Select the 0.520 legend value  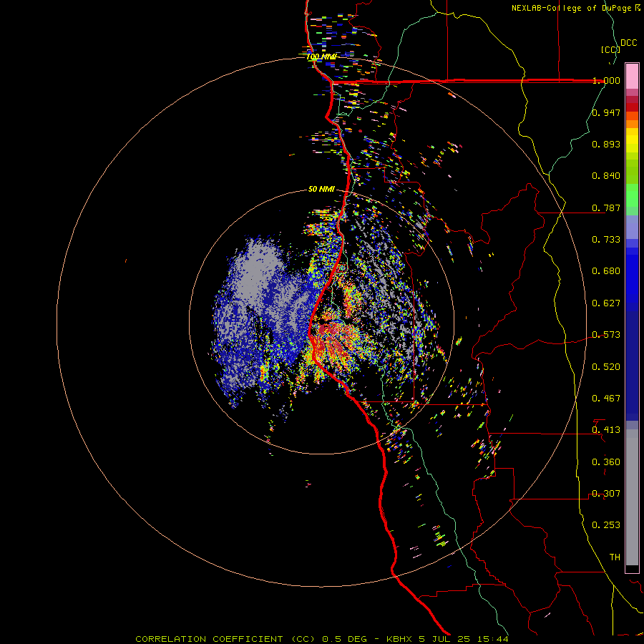(x=606, y=367)
